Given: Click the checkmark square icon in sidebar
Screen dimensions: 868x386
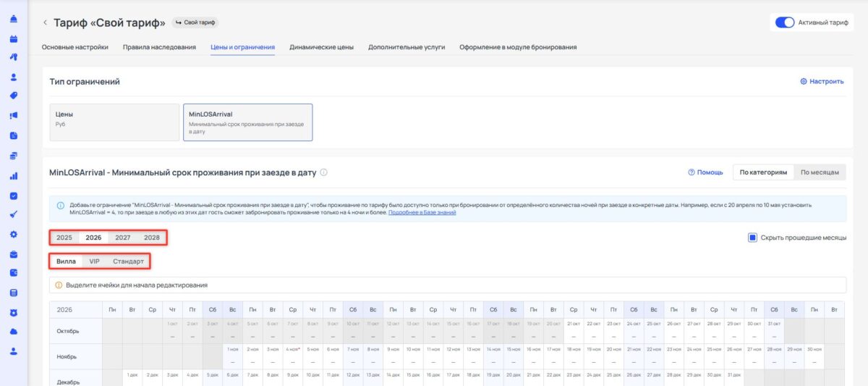Looking at the screenshot, I should (14, 196).
